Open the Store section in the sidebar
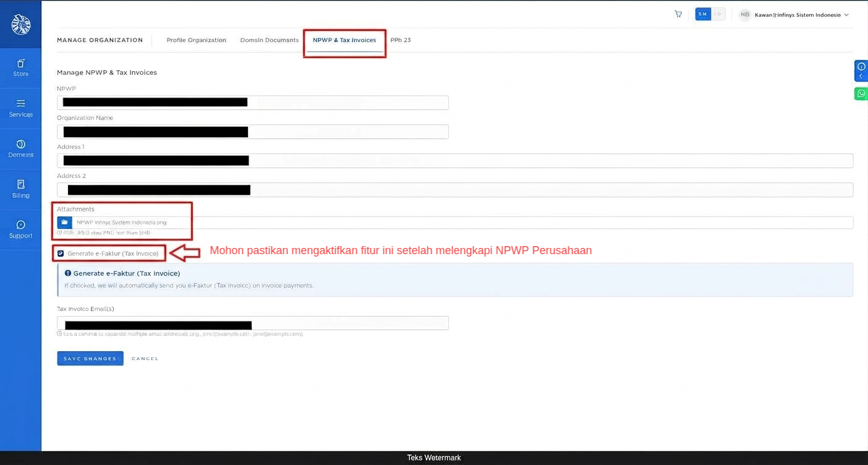Screen dimensions: 868x465 21,68
